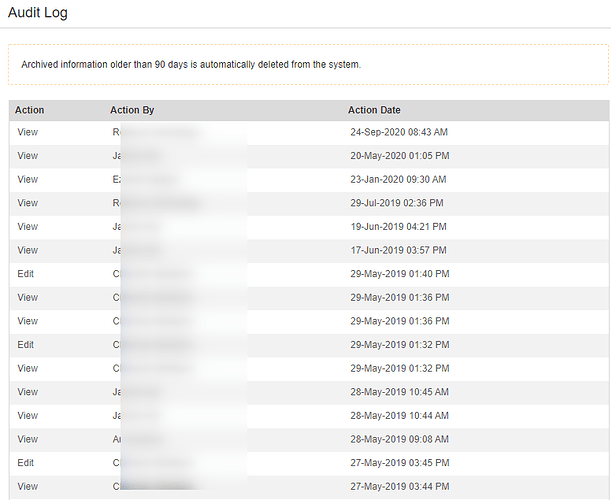Viewport: 611px width, 500px height.
Task: Click the archived information 90 days notice
Action: pos(191,65)
